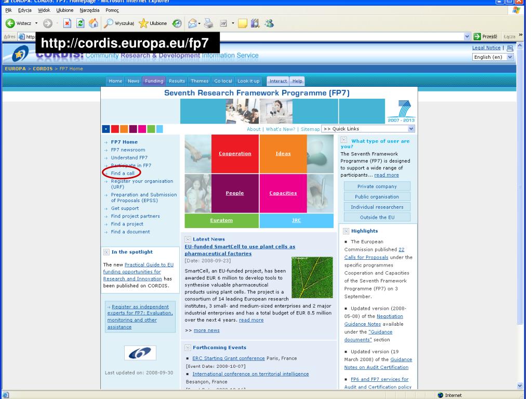Click the orange color swatch square
This screenshot has height=399, width=532.
tap(124, 129)
